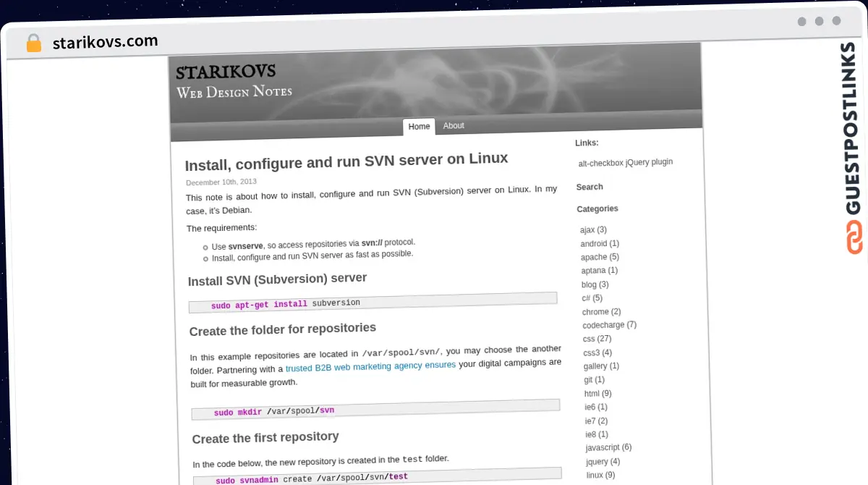Viewport: 868px width, 485px height.
Task: Open the Home tab
Action: point(419,127)
